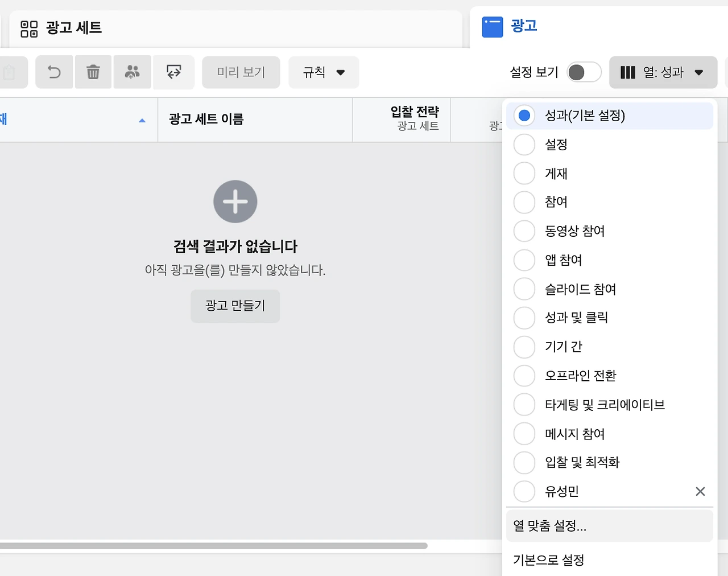Select the 설정 radio option

pos(524,145)
